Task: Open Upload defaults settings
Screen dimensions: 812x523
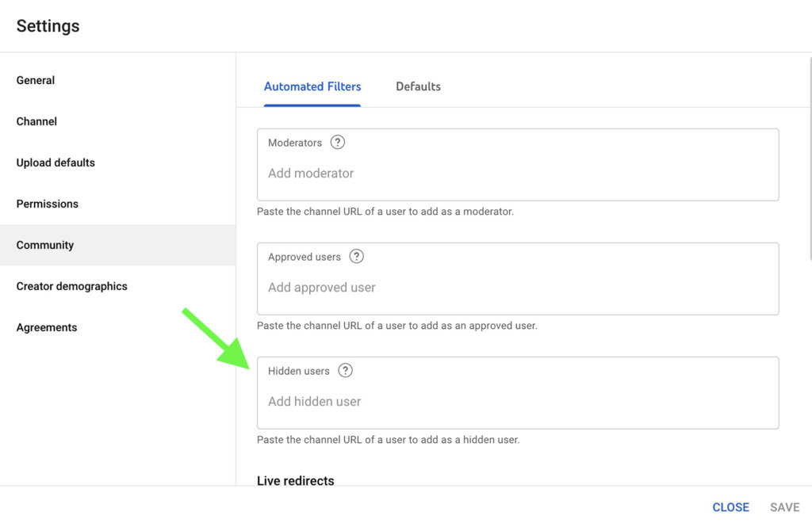Action: coord(55,162)
